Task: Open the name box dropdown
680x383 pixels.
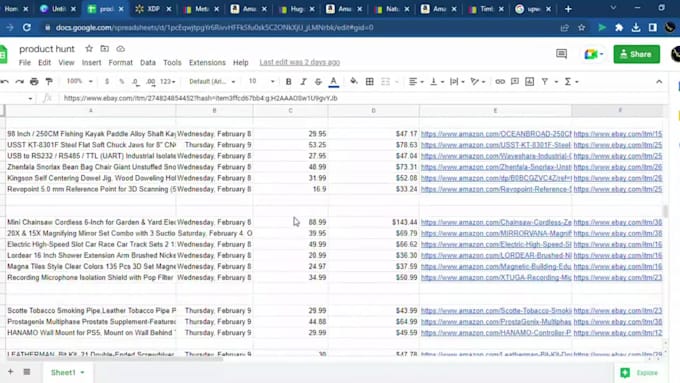Action: tap(30, 98)
